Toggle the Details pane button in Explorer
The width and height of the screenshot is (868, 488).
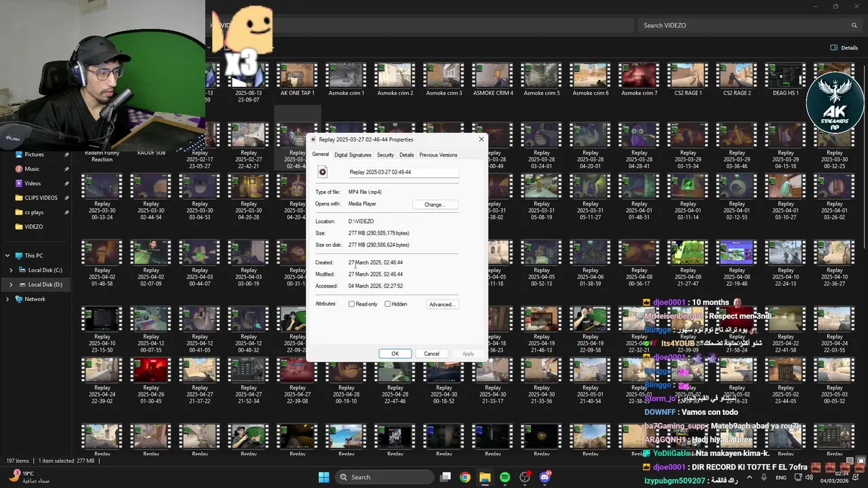(844, 47)
